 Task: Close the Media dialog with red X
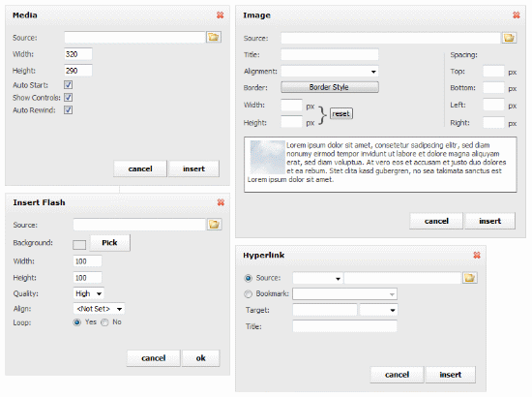click(221, 15)
